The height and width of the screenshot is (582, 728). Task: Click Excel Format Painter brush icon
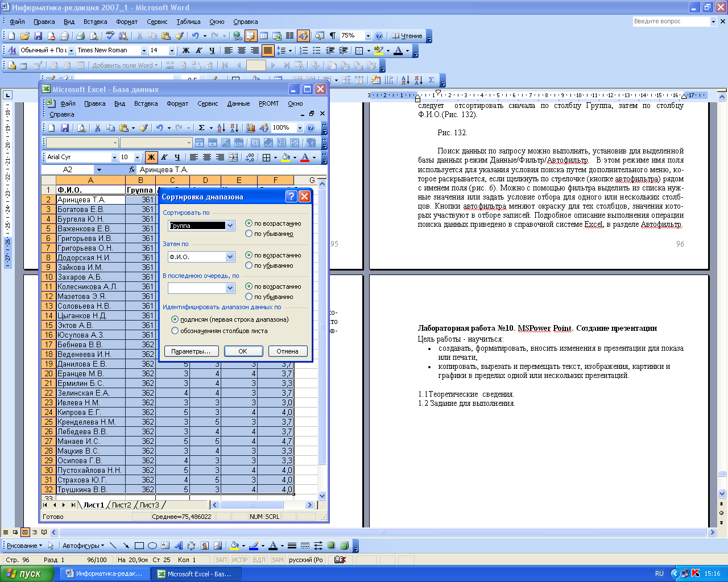[143, 128]
